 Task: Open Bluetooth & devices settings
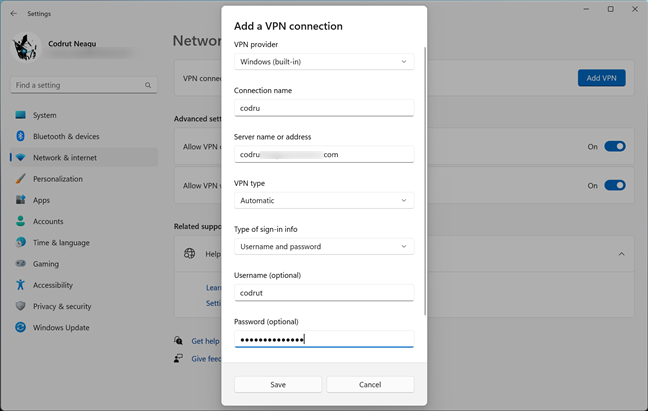click(84, 136)
